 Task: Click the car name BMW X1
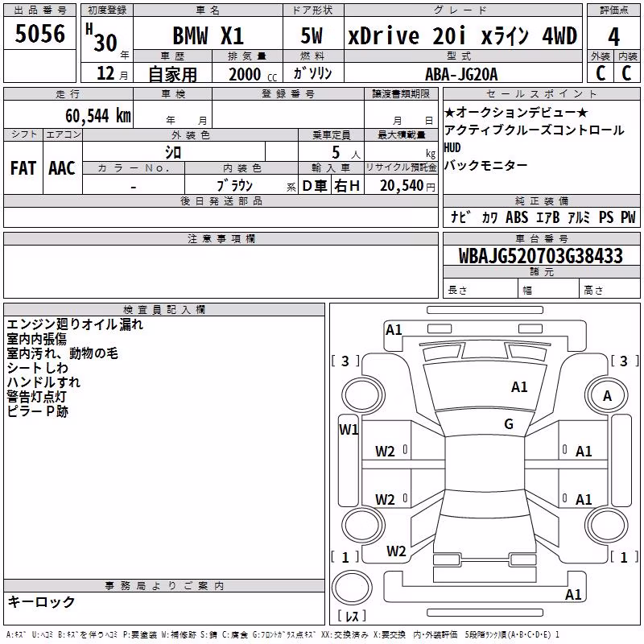point(208,35)
